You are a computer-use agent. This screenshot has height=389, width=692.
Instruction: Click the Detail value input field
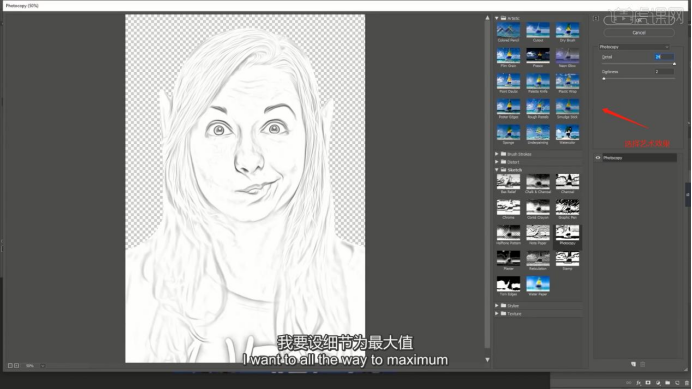[664, 57]
